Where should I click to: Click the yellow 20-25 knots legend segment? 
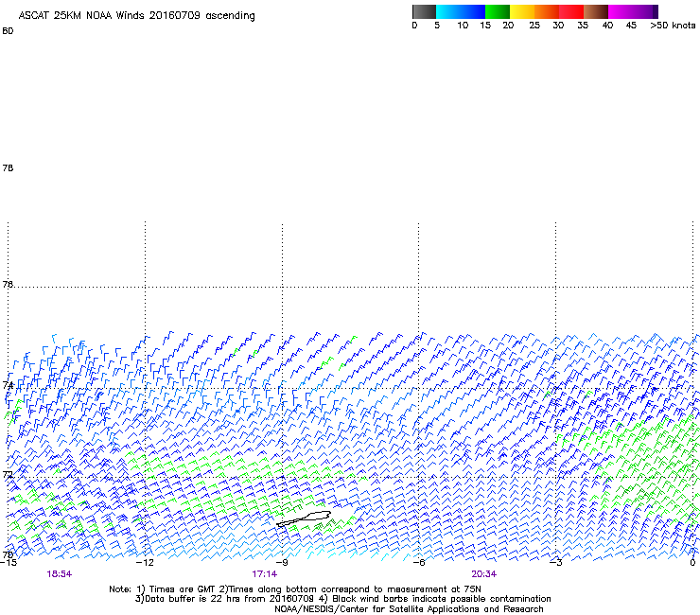[522, 11]
